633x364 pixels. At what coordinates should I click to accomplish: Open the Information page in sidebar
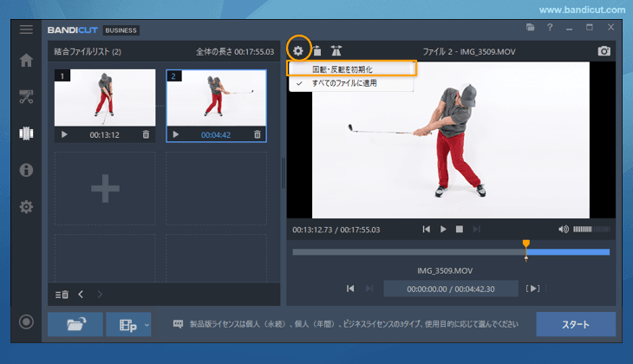[26, 170]
